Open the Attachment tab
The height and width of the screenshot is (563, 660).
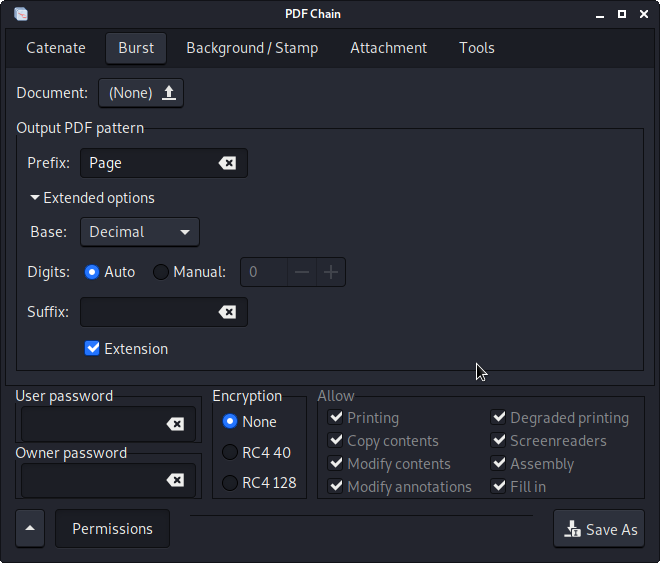(x=389, y=48)
